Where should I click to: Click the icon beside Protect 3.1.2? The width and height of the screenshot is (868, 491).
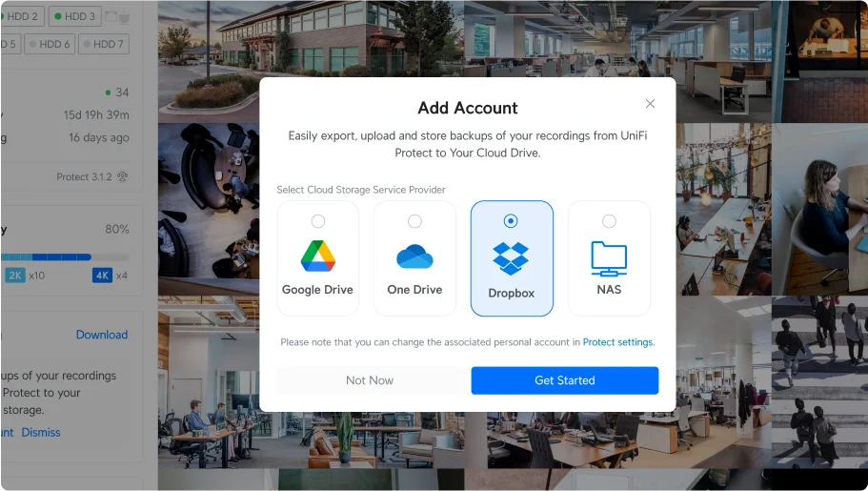[123, 176]
